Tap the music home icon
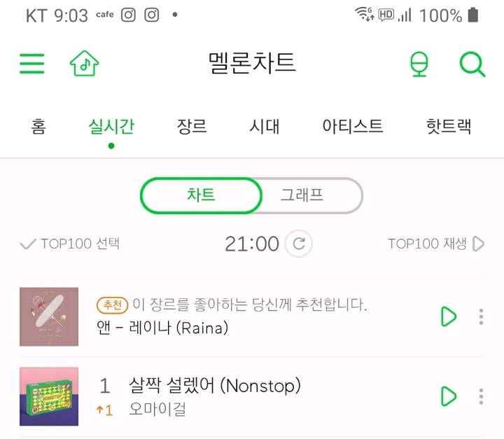The height and width of the screenshot is (439, 504). (85, 64)
